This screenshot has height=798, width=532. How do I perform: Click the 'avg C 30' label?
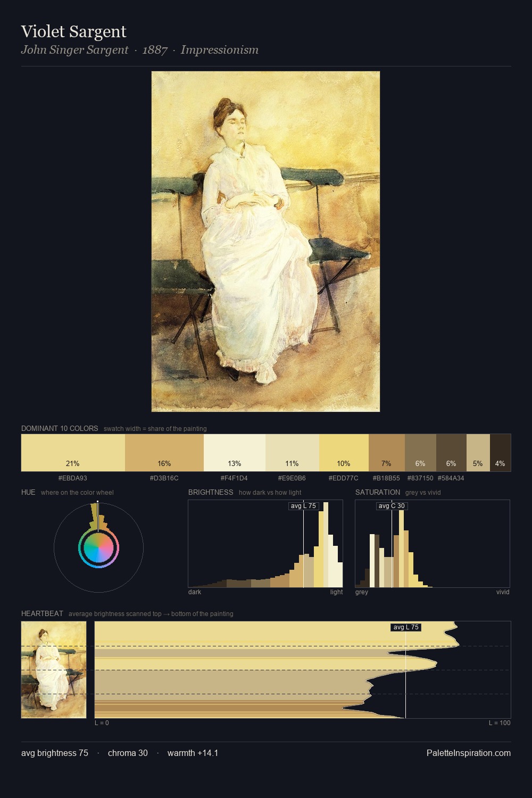tap(392, 506)
